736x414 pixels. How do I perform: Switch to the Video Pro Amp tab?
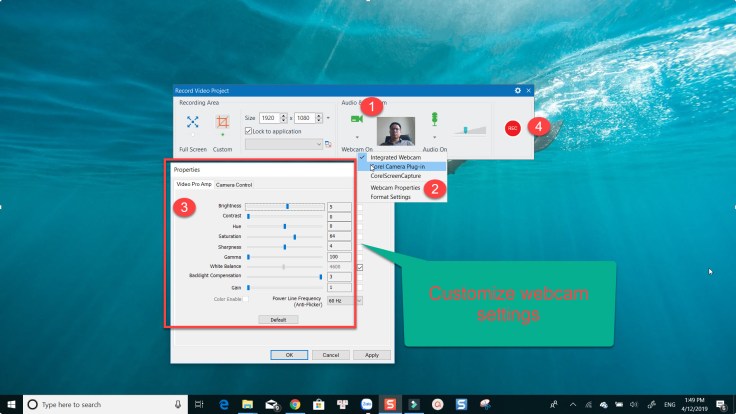click(x=194, y=184)
